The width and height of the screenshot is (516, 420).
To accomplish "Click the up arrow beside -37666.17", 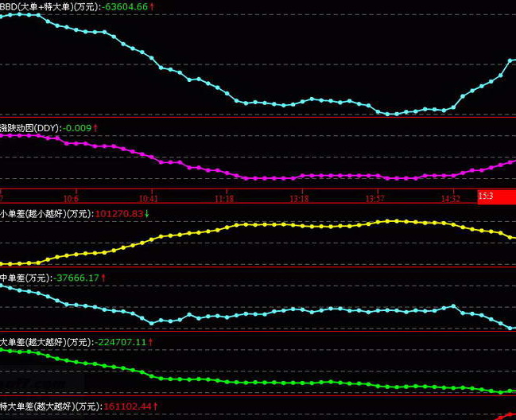I will point(103,278).
